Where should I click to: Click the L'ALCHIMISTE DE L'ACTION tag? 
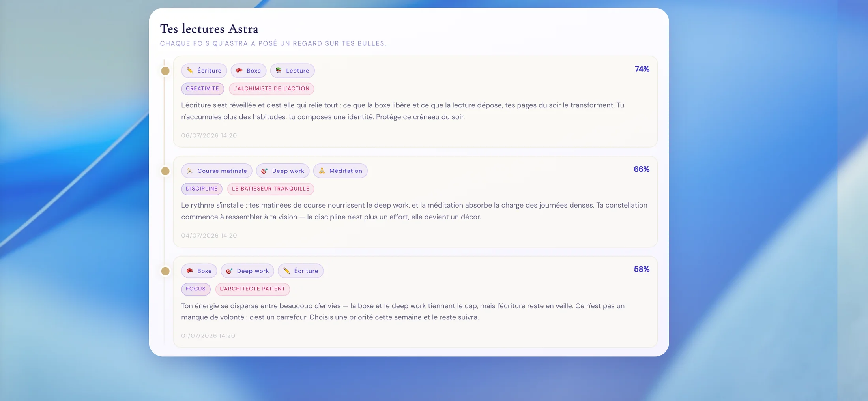[271, 89]
